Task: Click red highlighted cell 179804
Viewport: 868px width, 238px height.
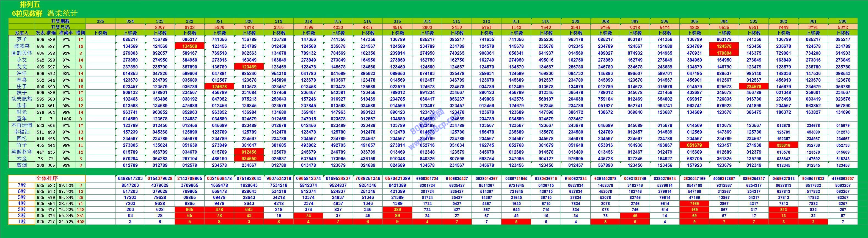Action: tap(724, 53)
